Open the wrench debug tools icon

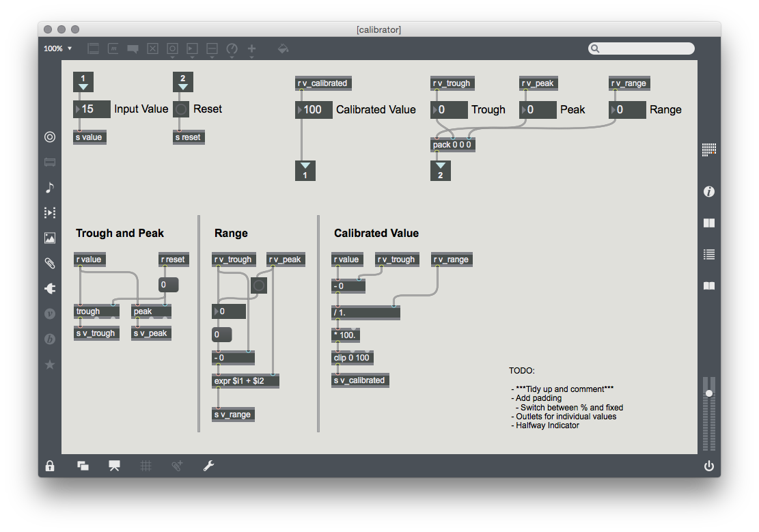tap(208, 466)
